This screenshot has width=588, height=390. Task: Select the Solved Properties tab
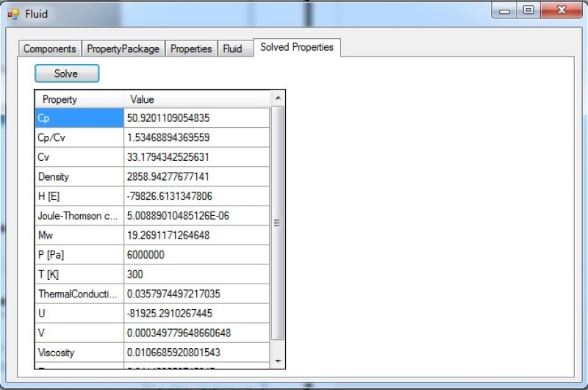pyautogui.click(x=296, y=47)
